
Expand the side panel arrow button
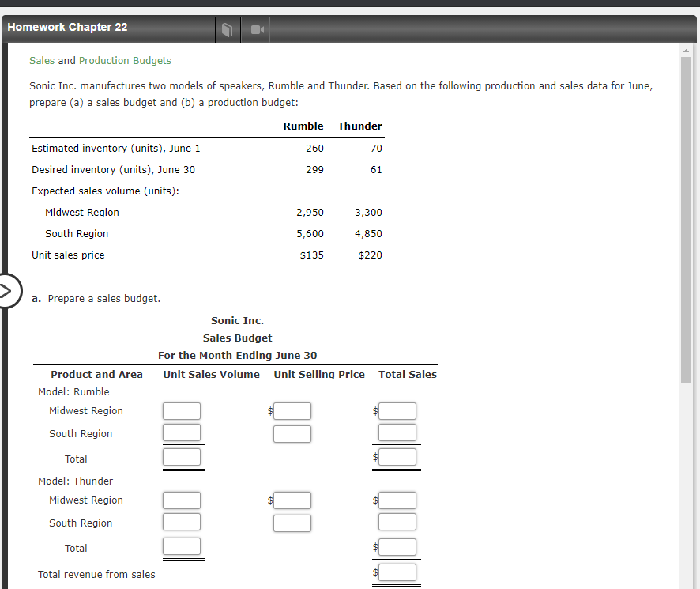(x=8, y=292)
